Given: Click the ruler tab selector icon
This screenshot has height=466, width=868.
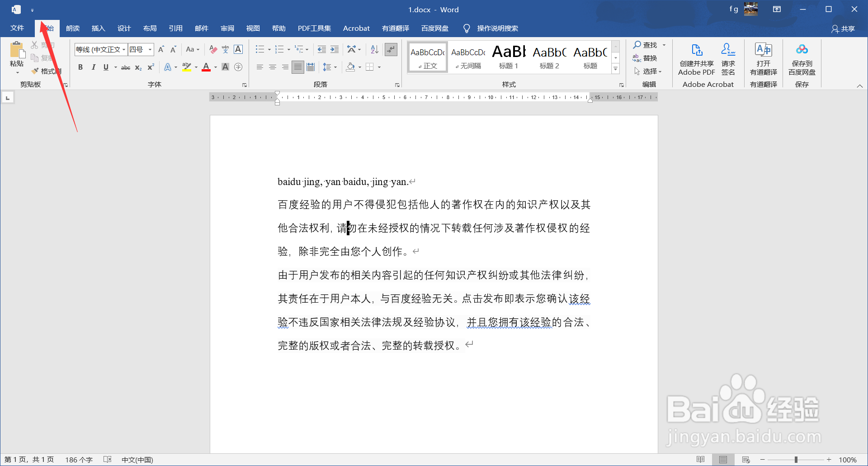Looking at the screenshot, I should tap(8, 97).
